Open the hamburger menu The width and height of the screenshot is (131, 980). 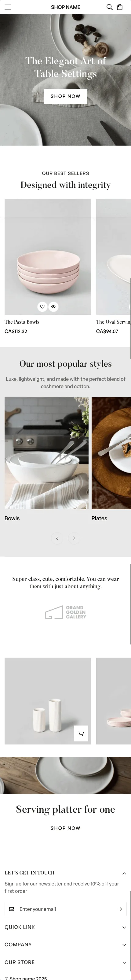click(8, 7)
